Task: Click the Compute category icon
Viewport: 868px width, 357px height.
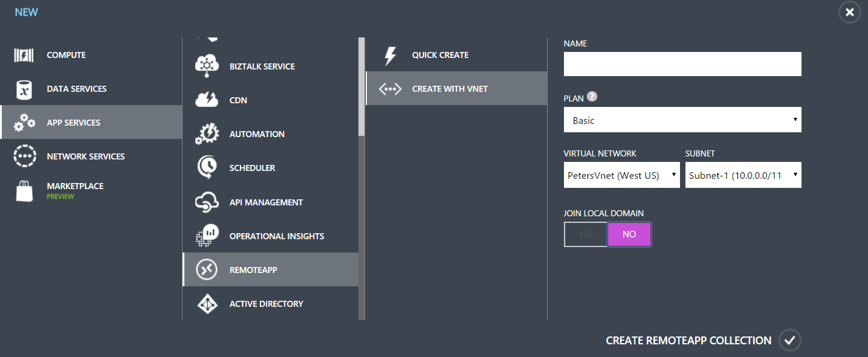Action: 24,55
